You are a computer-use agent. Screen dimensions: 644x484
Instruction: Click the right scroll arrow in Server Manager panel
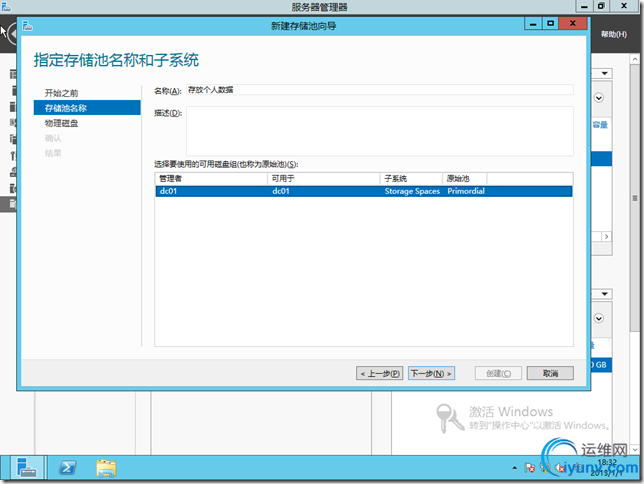(x=606, y=237)
